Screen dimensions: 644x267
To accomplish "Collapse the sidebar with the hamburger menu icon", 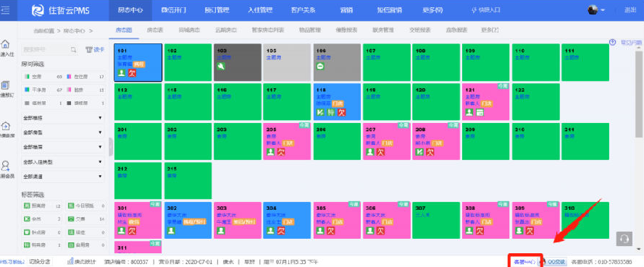I will point(5,10).
